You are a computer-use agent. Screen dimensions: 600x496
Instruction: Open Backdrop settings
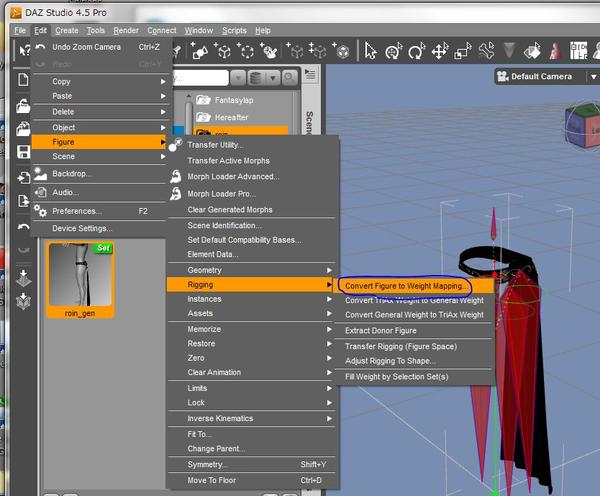point(99,174)
